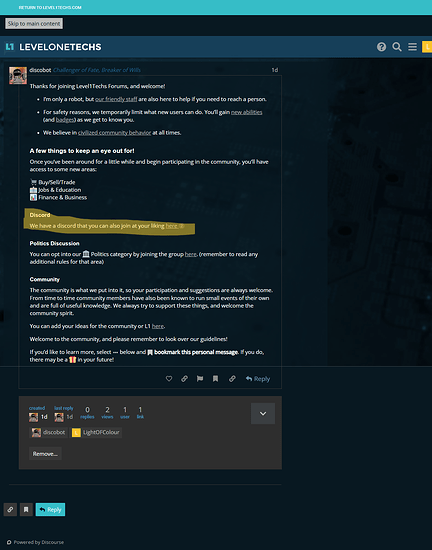Image resolution: width=432 pixels, height=550 pixels.
Task: Open the Finance & Business category link
Action: pos(59,197)
